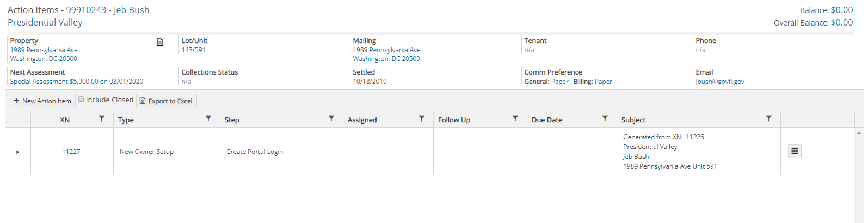This screenshot has height=223, width=868.
Task: Open XN 11226 link in Subject
Action: (694, 137)
